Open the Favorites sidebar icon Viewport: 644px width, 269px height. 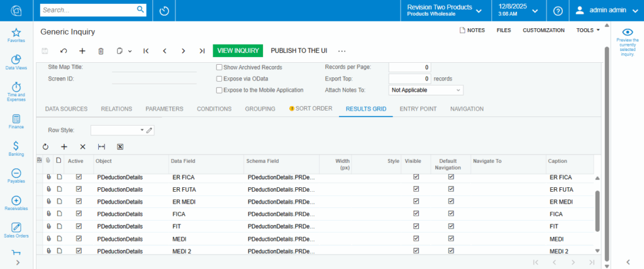[x=16, y=35]
